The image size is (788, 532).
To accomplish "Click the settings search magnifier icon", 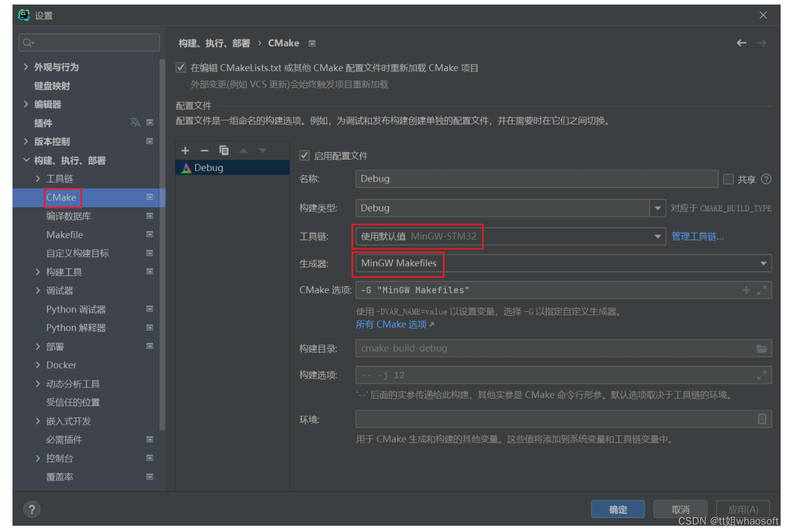I will (x=28, y=43).
